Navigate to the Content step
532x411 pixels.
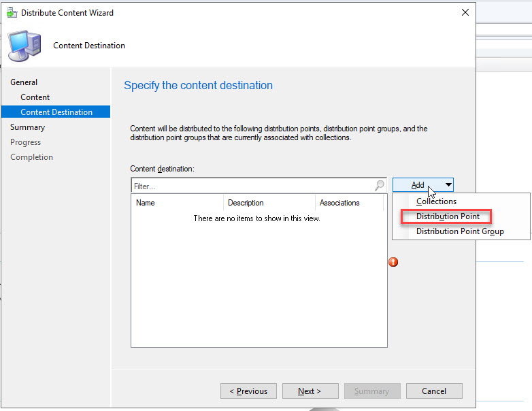tap(35, 97)
